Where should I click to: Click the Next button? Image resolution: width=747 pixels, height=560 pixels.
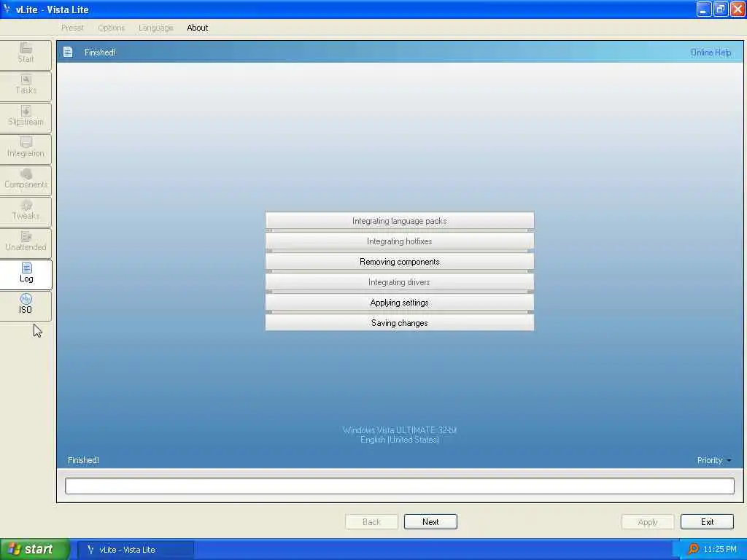[430, 521]
